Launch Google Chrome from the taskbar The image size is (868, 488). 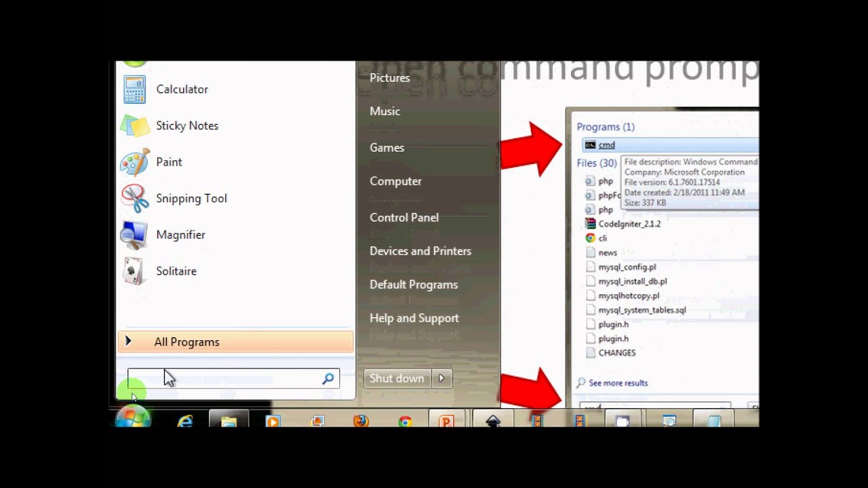pos(405,422)
